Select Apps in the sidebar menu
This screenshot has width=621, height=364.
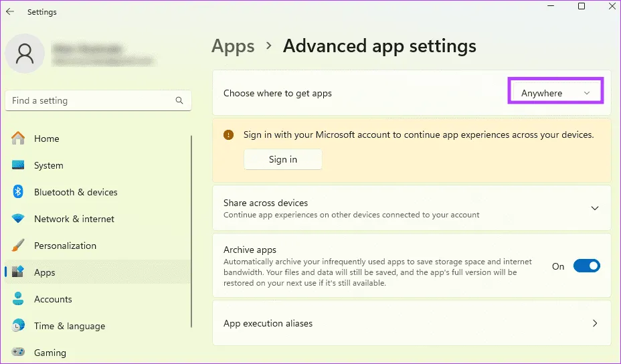[45, 272]
